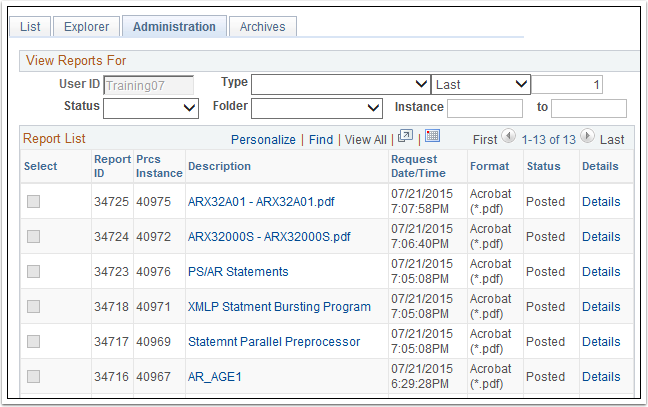The image size is (648, 407).
Task: Sort by Request Date/Time column header
Action: coord(418,166)
